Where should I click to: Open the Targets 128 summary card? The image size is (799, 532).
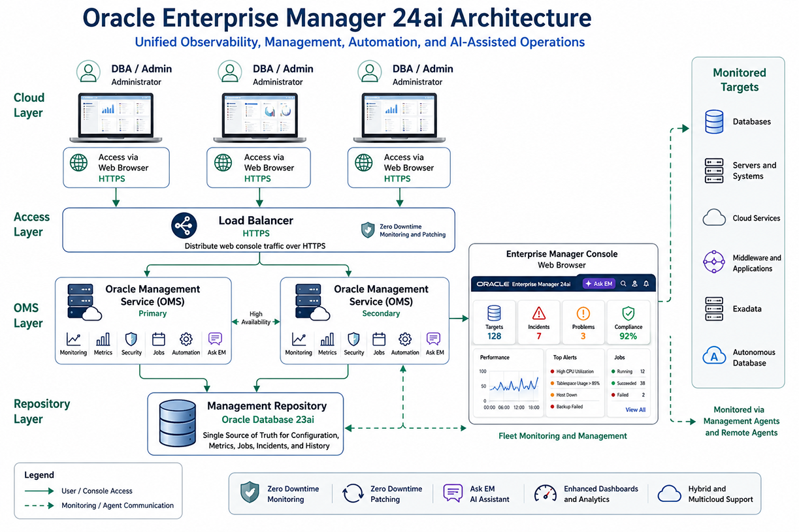point(494,322)
